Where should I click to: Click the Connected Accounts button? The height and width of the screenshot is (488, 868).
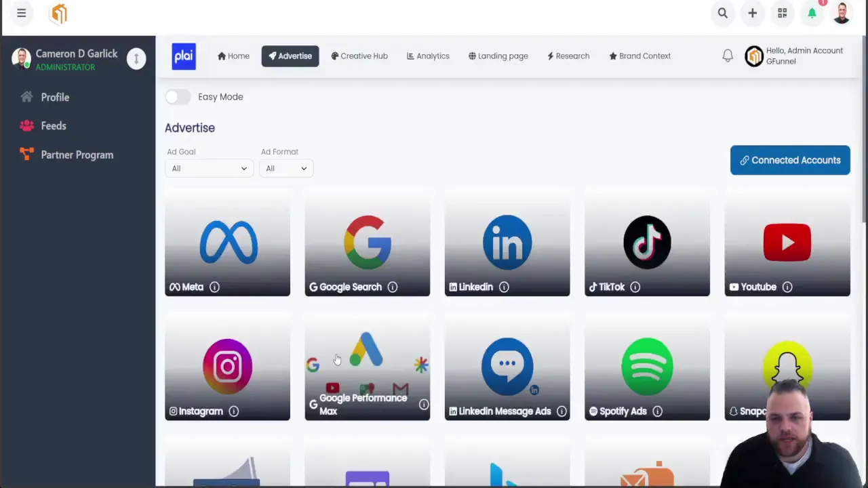[790, 160]
